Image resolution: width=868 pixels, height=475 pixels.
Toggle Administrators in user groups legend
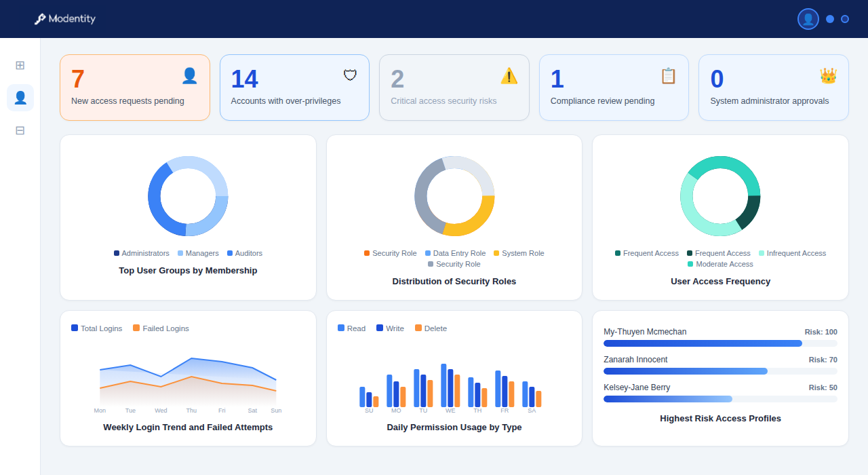point(142,253)
